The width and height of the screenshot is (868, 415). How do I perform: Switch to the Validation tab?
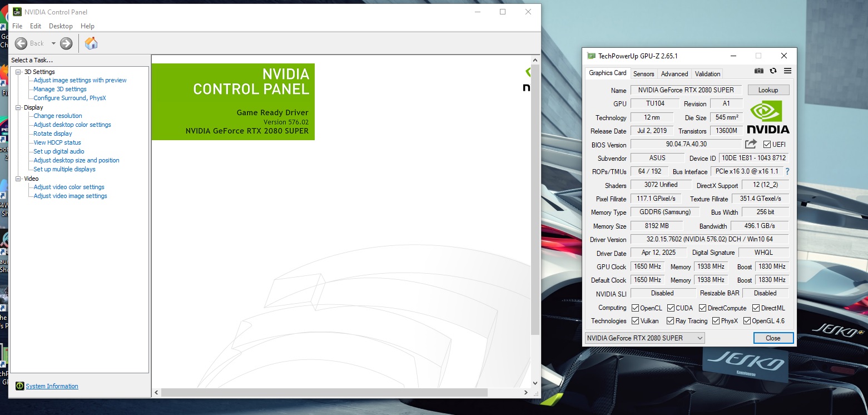707,73
